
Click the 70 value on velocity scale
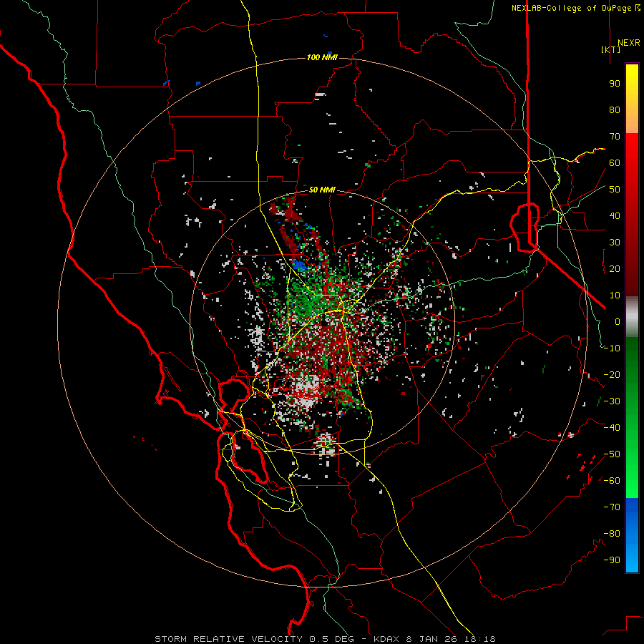[x=615, y=137]
